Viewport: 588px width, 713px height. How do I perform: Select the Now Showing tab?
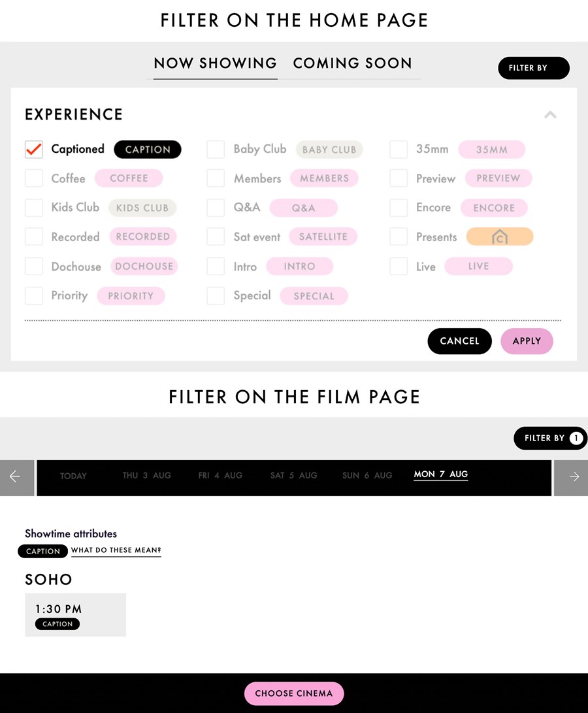pyautogui.click(x=215, y=63)
